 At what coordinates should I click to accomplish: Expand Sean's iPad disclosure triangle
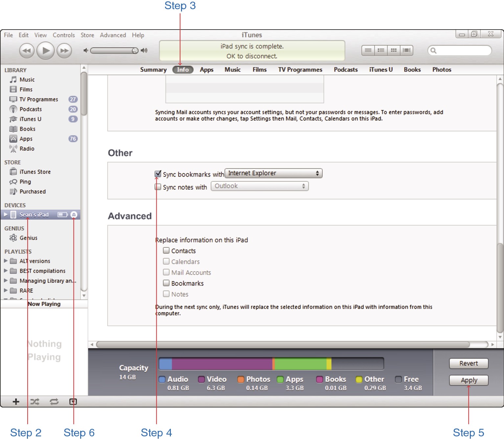(x=6, y=214)
